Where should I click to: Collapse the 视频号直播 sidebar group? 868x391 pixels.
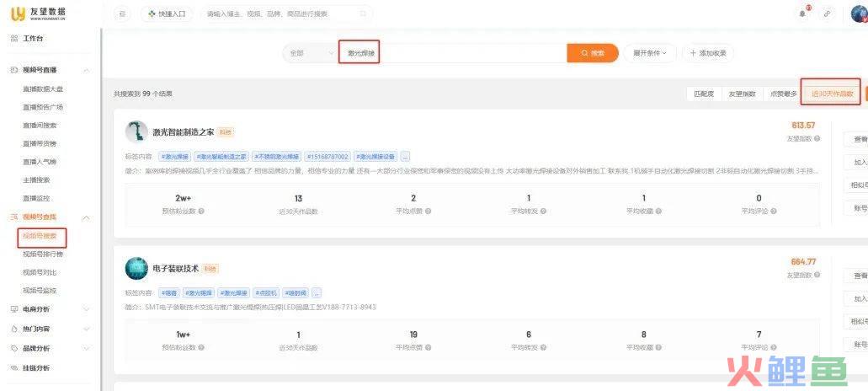pyautogui.click(x=87, y=70)
